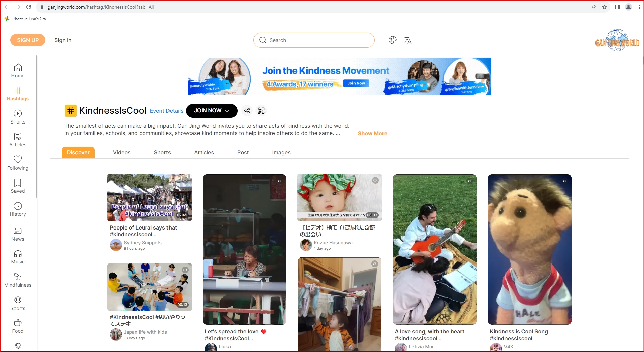Viewport: 644px width, 352px height.
Task: Go back in browser history
Action: (x=7, y=7)
